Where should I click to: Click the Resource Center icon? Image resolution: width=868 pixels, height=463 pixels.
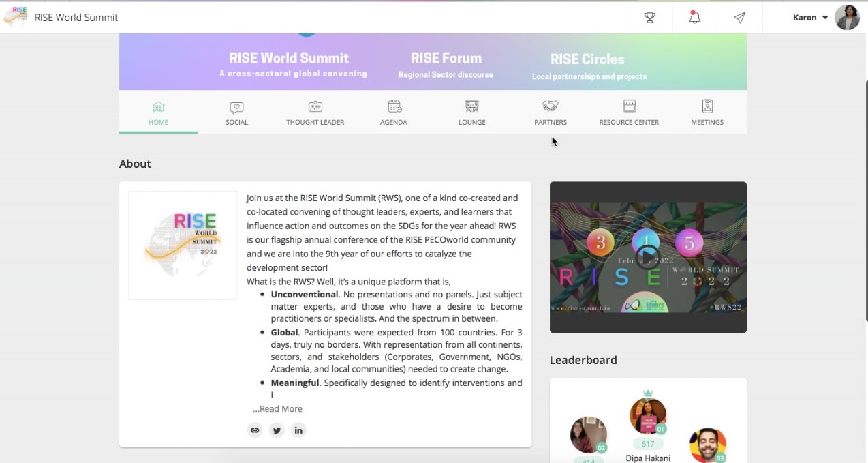(629, 106)
